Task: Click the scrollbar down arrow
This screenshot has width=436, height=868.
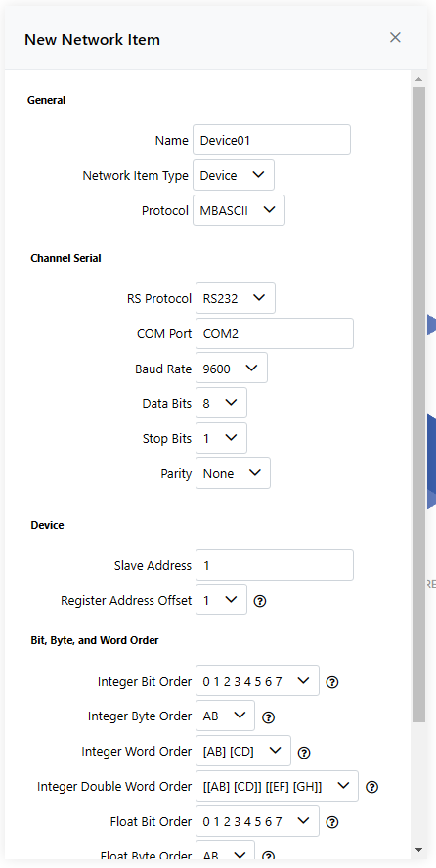Action: [x=418, y=849]
